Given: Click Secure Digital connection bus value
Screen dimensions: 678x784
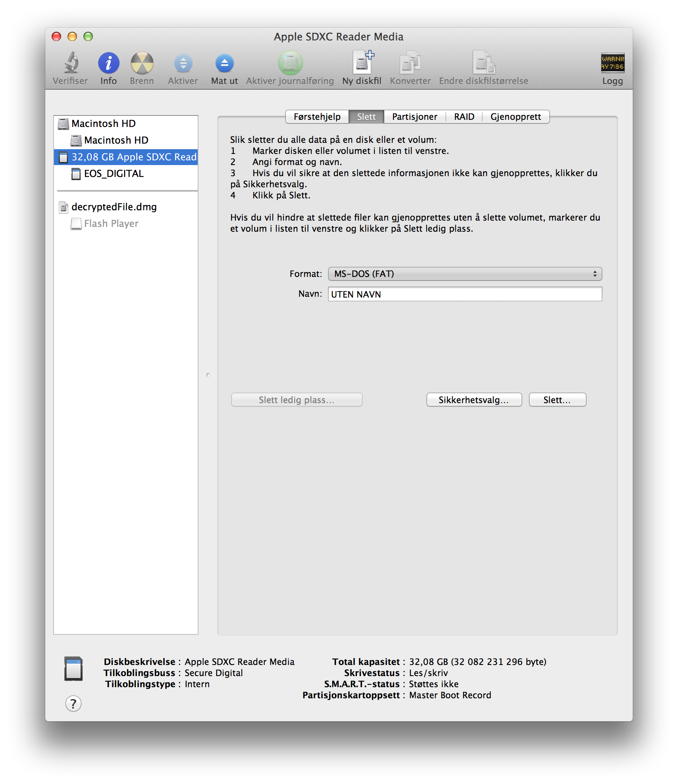Looking at the screenshot, I should click(214, 673).
